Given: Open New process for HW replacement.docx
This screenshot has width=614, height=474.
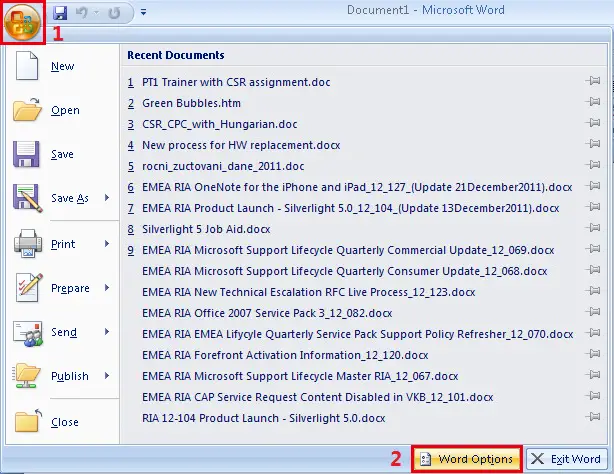Looking at the screenshot, I should coord(241,145).
